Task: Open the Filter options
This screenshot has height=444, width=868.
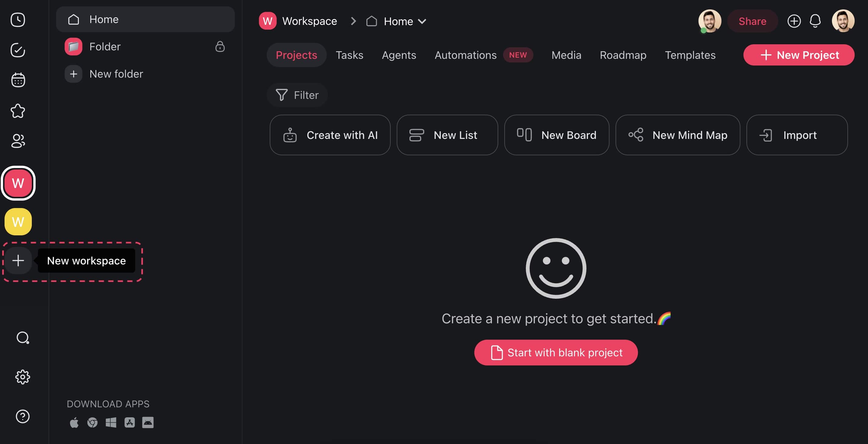Action: click(x=297, y=95)
